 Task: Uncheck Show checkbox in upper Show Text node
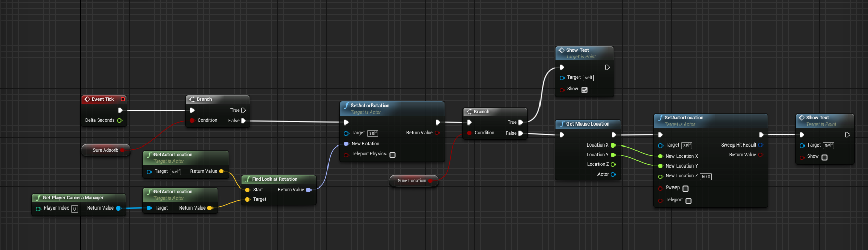pos(584,90)
